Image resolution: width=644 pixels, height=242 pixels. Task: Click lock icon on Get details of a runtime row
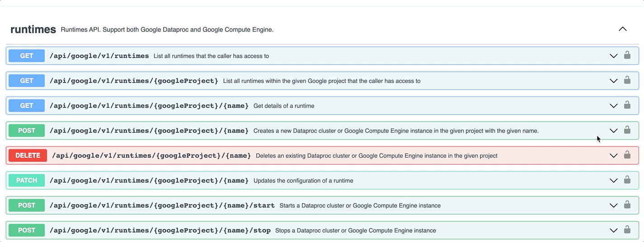627,105
